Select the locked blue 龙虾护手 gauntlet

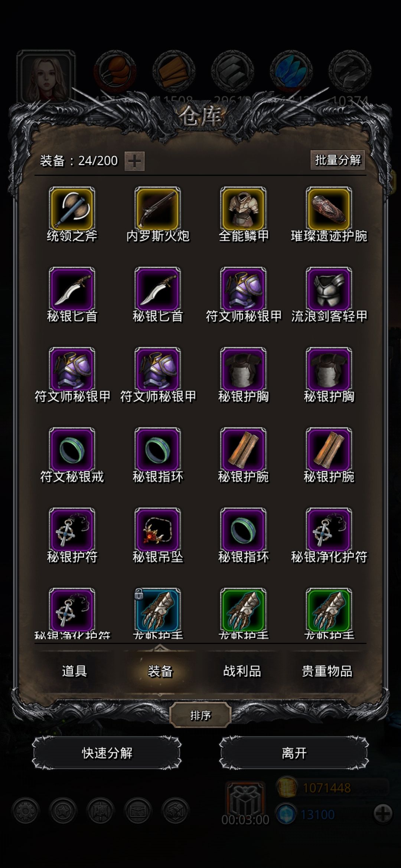[x=157, y=611]
